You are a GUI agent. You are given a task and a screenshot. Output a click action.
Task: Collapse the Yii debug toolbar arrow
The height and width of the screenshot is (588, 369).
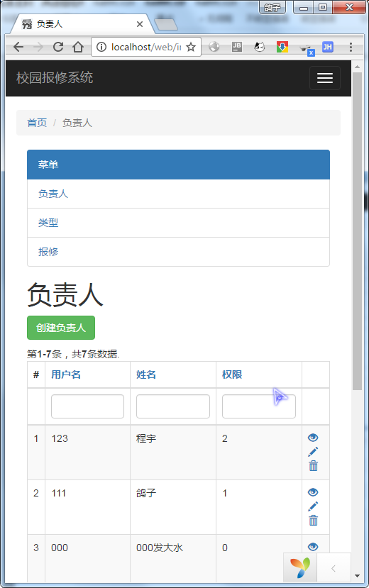(334, 569)
